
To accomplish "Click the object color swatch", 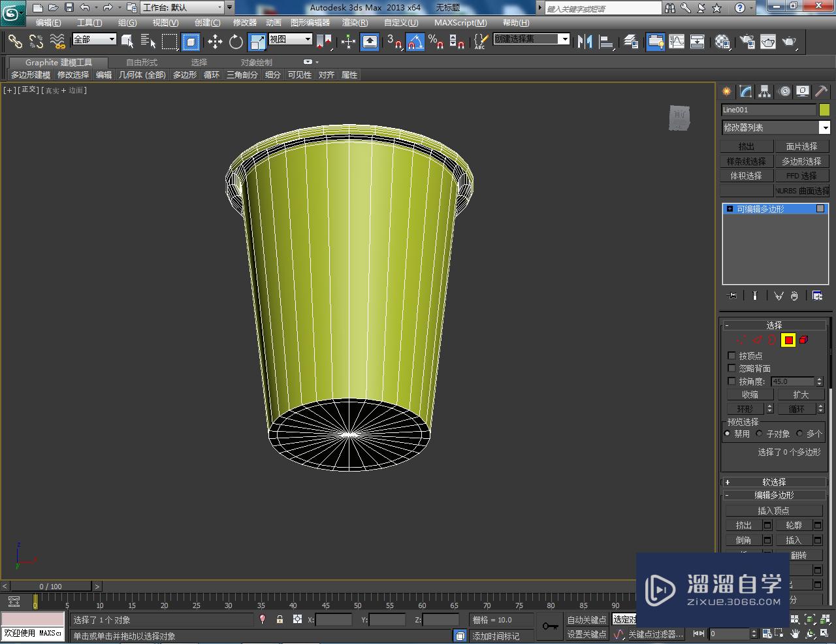I will pyautogui.click(x=824, y=110).
